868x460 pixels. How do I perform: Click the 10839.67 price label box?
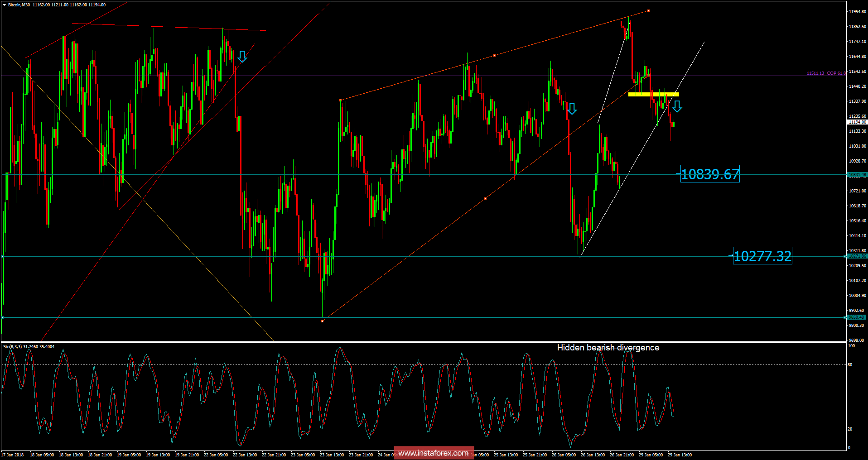pyautogui.click(x=710, y=174)
